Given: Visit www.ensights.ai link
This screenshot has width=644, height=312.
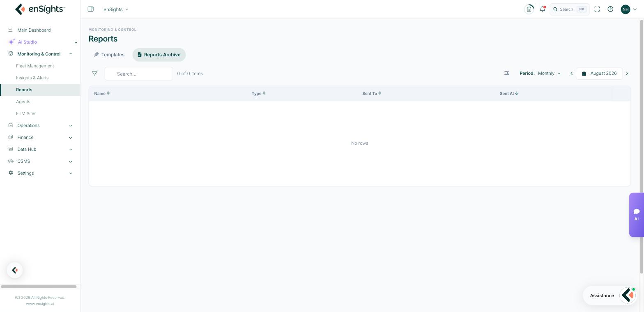Looking at the screenshot, I should (x=40, y=304).
